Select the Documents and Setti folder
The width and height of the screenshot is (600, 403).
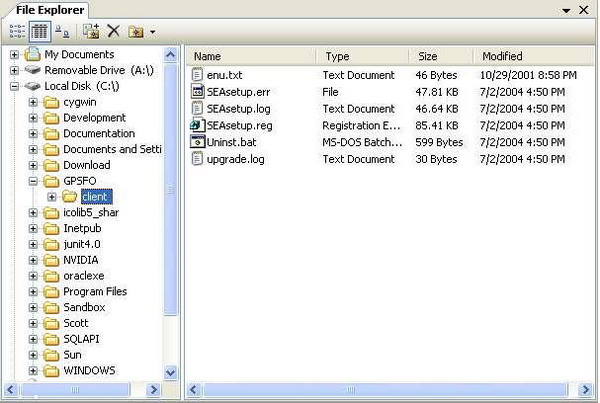point(112,149)
